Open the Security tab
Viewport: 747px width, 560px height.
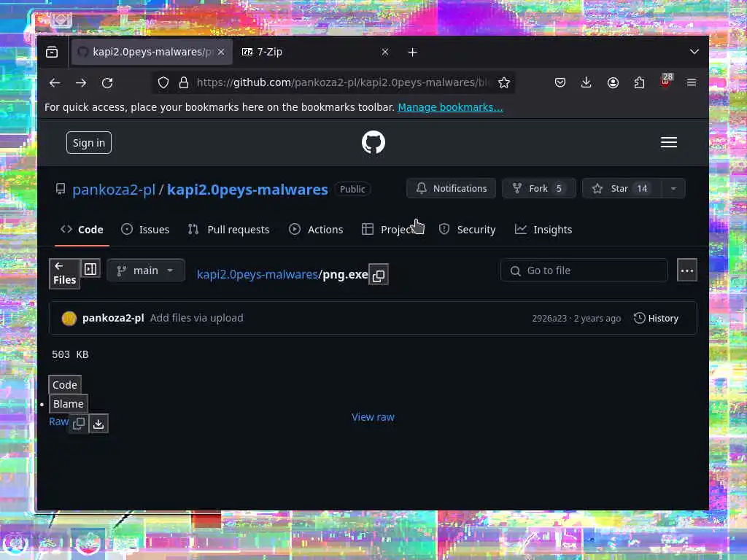click(x=467, y=230)
